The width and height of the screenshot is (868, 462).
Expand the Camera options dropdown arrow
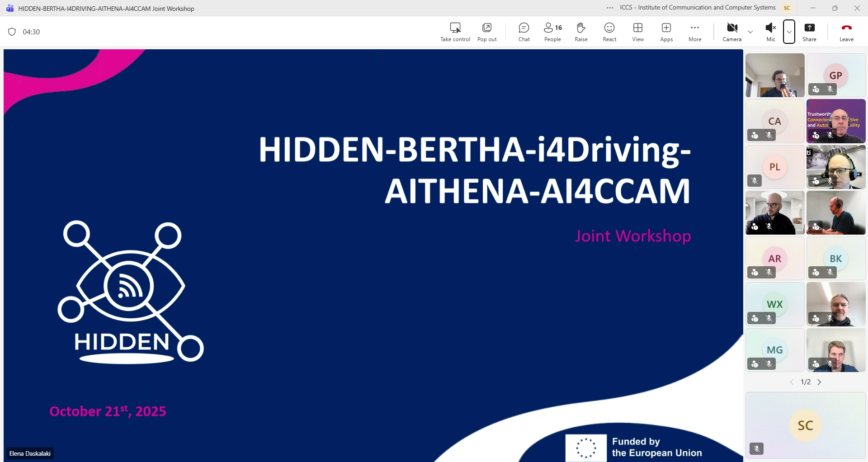(750, 32)
